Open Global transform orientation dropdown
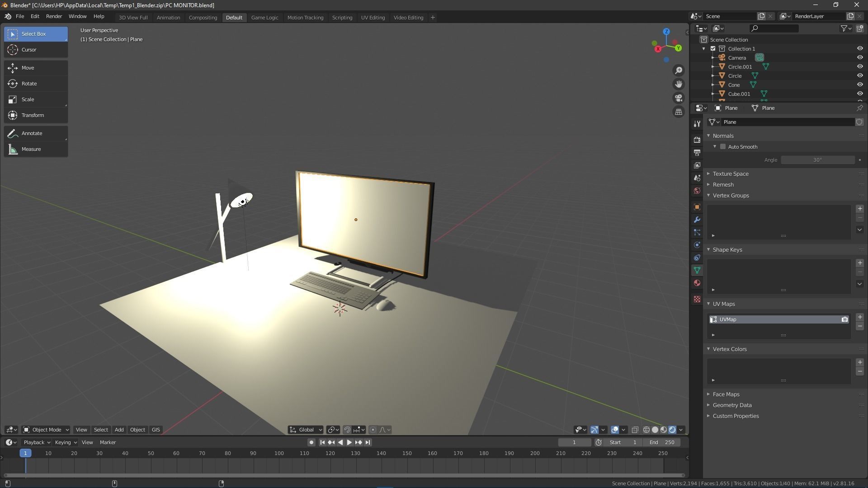 tap(306, 430)
